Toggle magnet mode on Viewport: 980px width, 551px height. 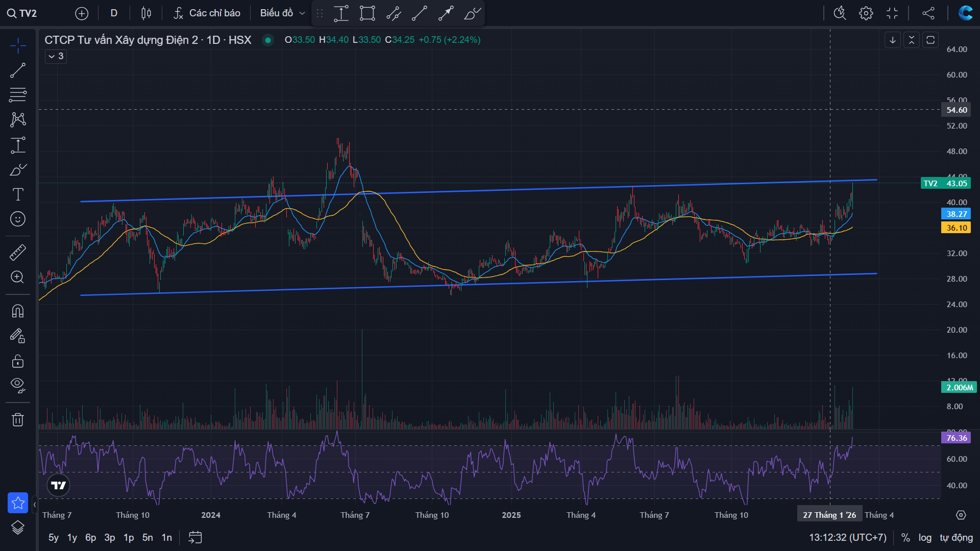point(18,311)
